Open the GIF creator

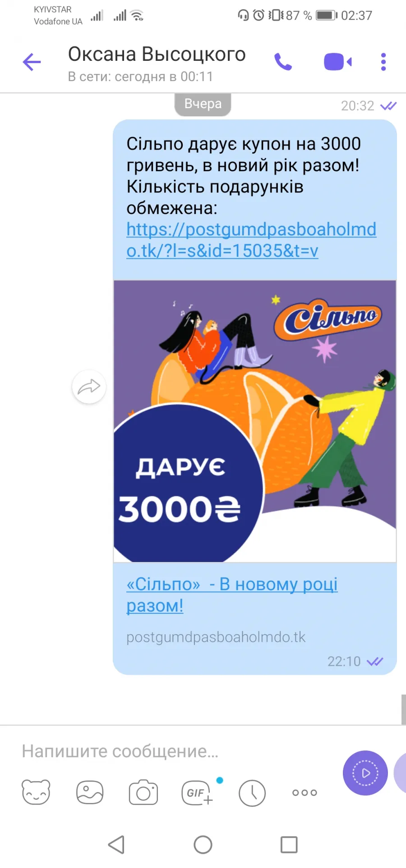coord(197,792)
